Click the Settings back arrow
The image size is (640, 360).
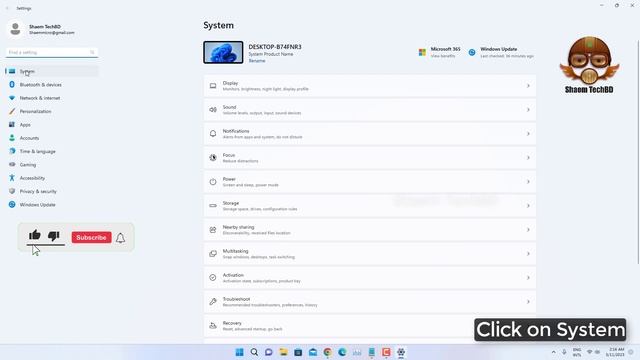7,8
